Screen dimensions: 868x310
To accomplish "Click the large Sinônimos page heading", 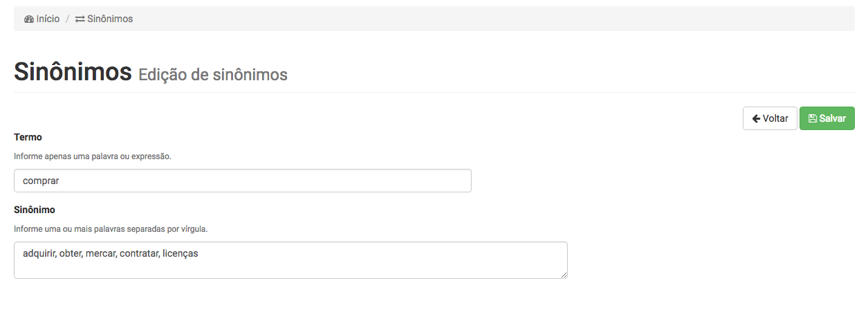I will pyautogui.click(x=73, y=72).
